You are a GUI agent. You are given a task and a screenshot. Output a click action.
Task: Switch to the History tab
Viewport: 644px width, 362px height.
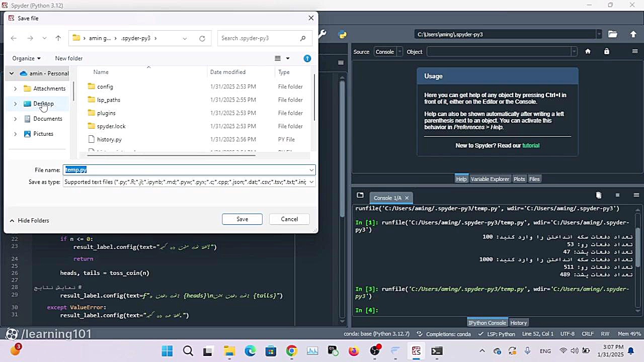[x=519, y=323]
